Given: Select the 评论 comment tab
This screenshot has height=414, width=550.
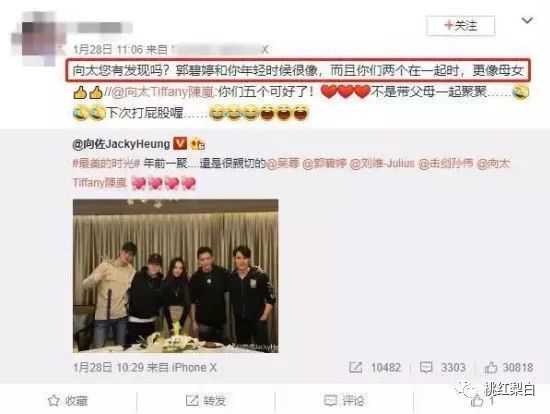Looking at the screenshot, I should (x=344, y=401).
